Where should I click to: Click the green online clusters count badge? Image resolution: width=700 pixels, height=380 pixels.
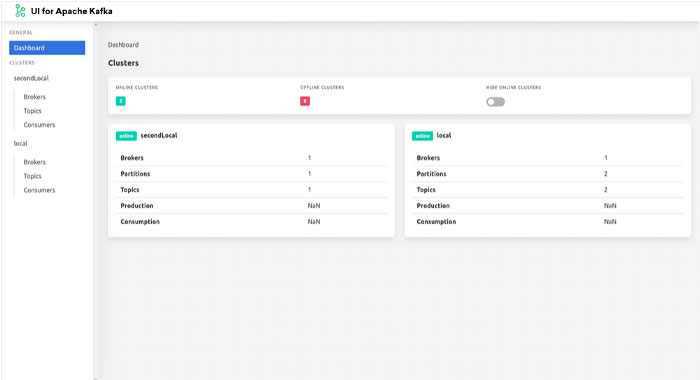pos(121,101)
